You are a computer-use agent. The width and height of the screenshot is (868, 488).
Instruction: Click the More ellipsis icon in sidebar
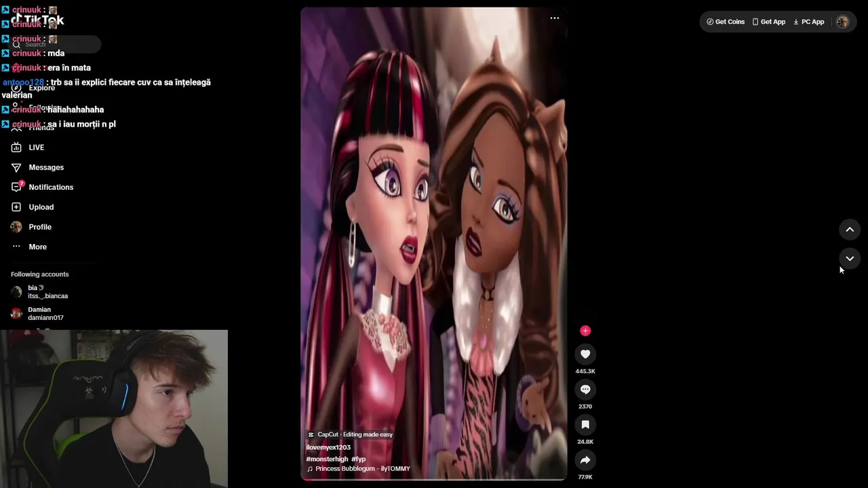16,247
